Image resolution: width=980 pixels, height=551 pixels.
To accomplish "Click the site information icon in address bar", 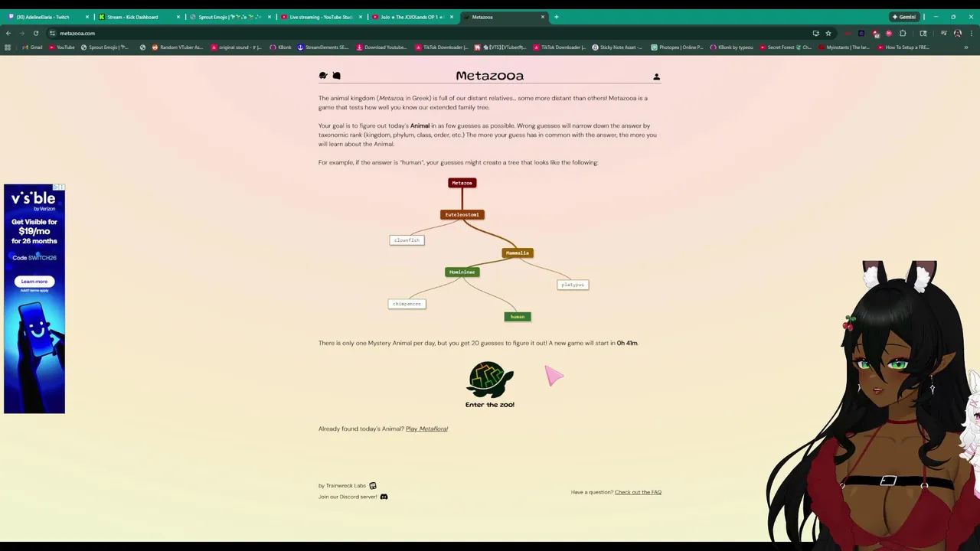I will click(x=52, y=33).
